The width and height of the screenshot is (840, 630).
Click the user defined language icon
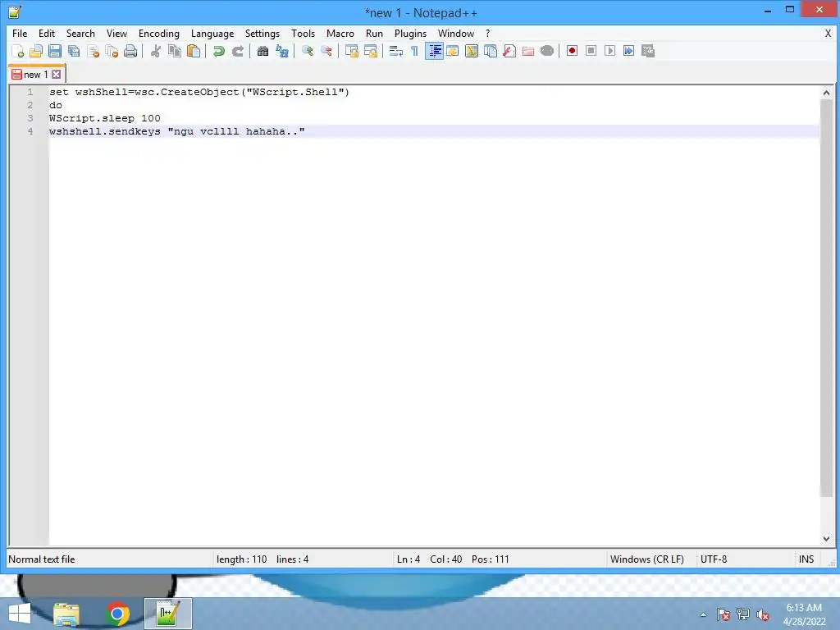click(x=453, y=51)
